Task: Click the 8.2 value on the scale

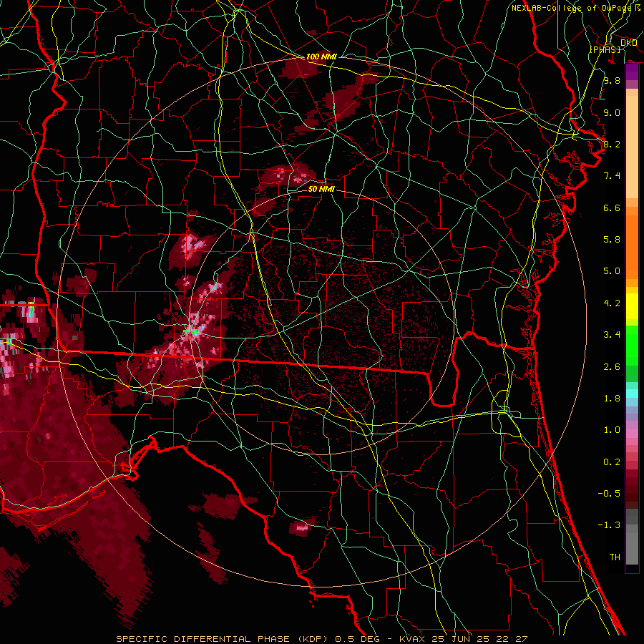Action: [x=612, y=144]
